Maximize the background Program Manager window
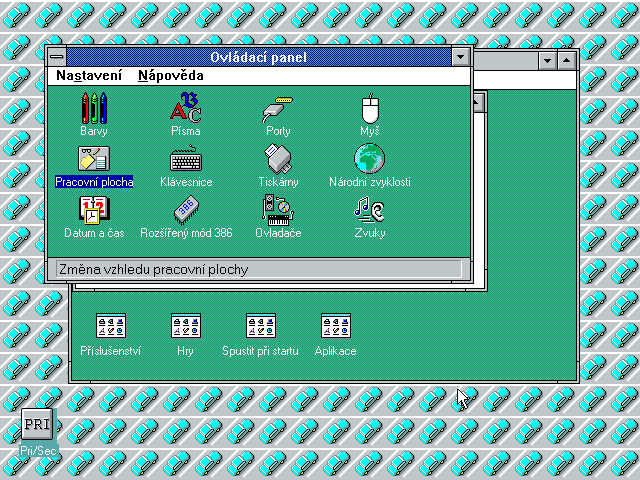This screenshot has width=640, height=480. [x=567, y=61]
